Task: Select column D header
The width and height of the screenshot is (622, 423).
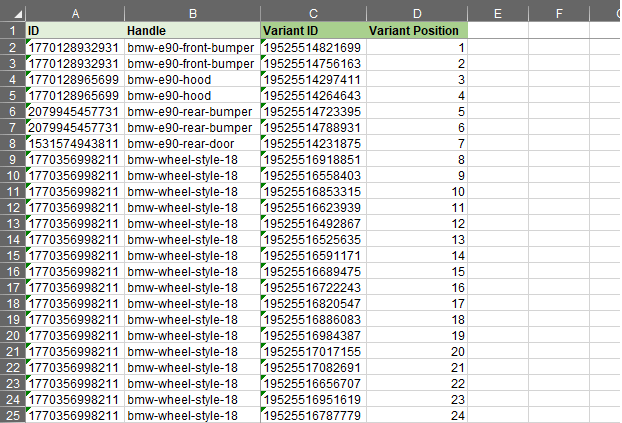Action: pos(417,14)
